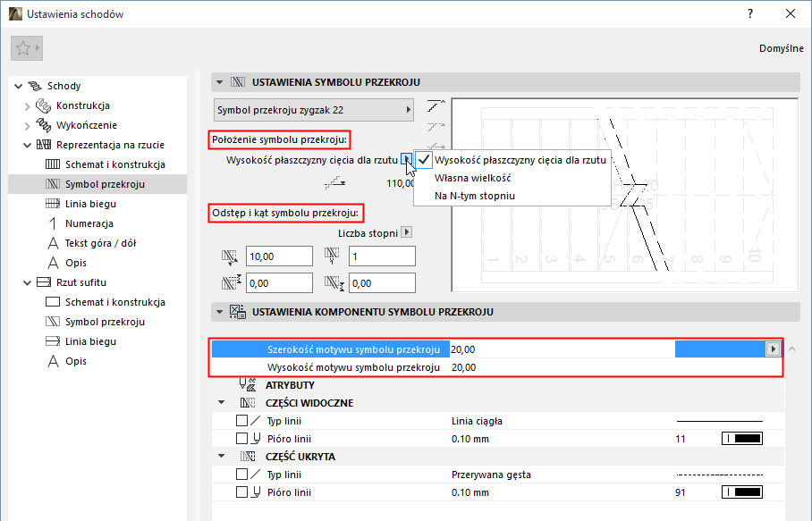The width and height of the screenshot is (812, 521).
Task: Click pen color swatch for pen 91
Action: coord(742,492)
